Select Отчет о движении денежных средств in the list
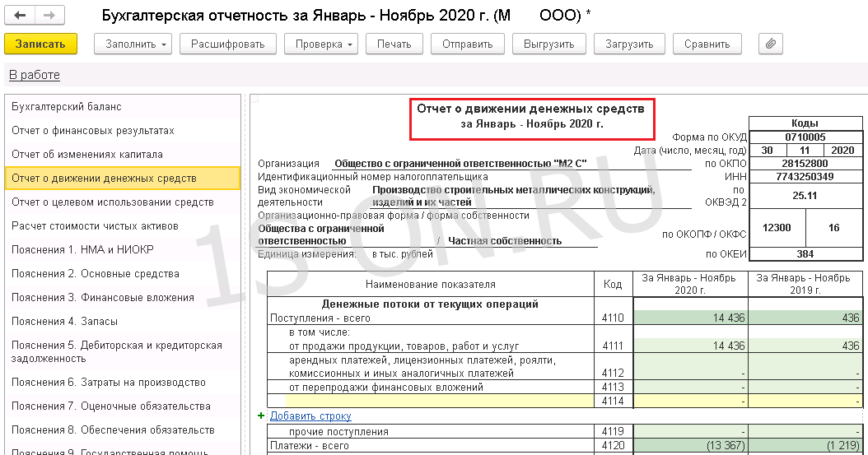The height and width of the screenshot is (455, 868). pyautogui.click(x=123, y=178)
